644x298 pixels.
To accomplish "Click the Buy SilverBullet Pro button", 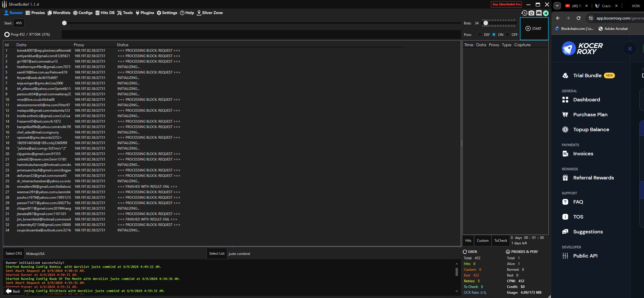I will click(x=506, y=4).
